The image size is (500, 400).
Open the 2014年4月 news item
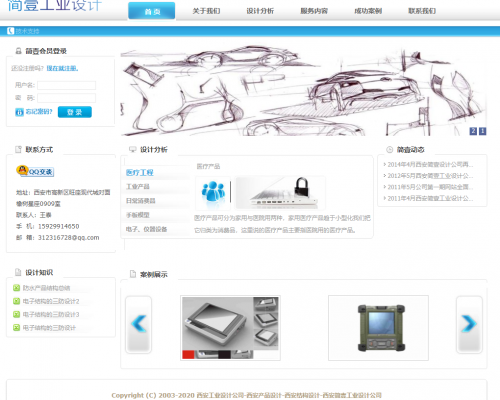(430, 164)
